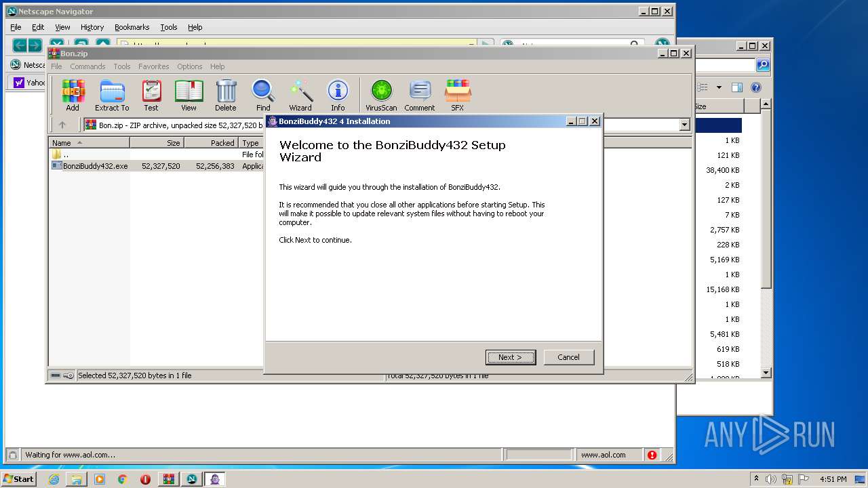Open WinRAR Favorites menu
The height and width of the screenshot is (488, 868).
point(154,66)
